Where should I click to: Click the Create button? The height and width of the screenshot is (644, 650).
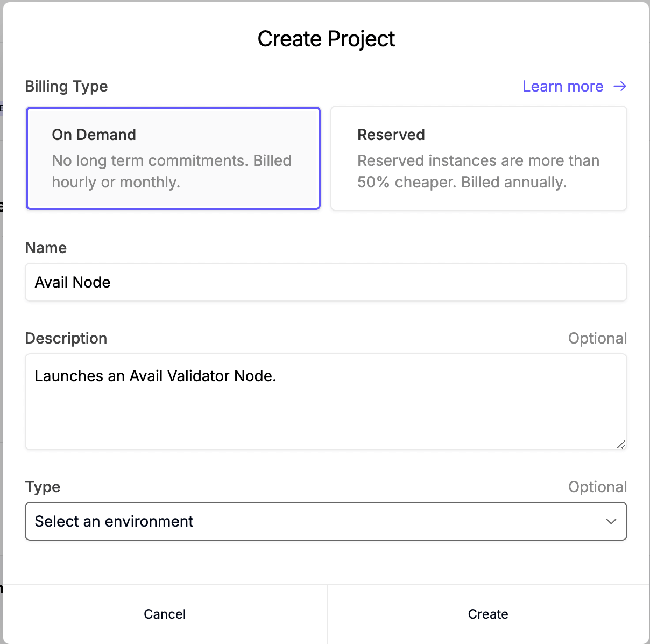coord(487,614)
